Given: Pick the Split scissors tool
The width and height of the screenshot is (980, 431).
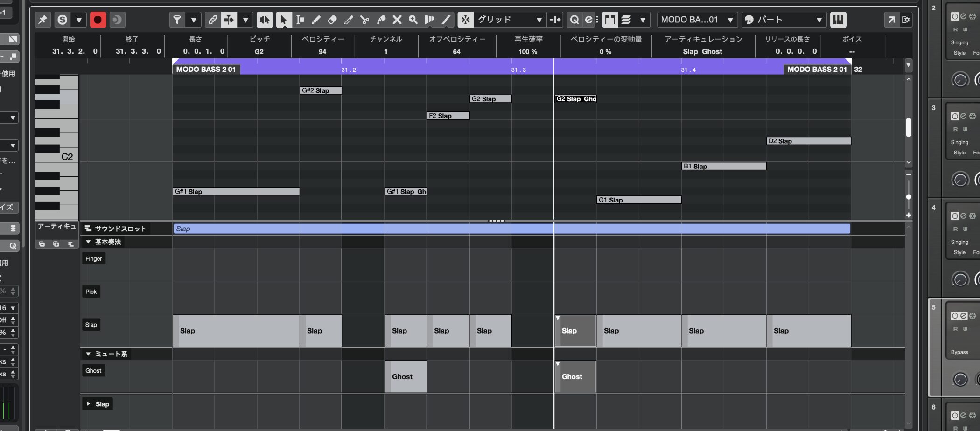Looking at the screenshot, I should tap(365, 20).
